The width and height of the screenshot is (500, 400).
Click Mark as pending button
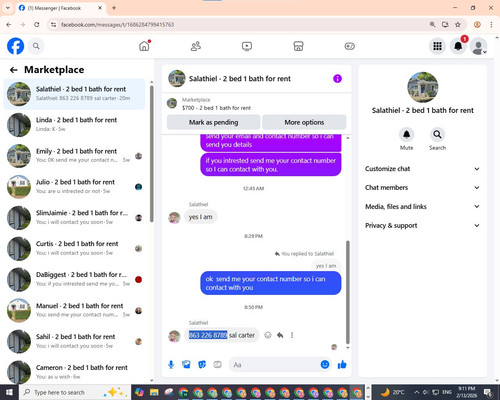tap(213, 122)
